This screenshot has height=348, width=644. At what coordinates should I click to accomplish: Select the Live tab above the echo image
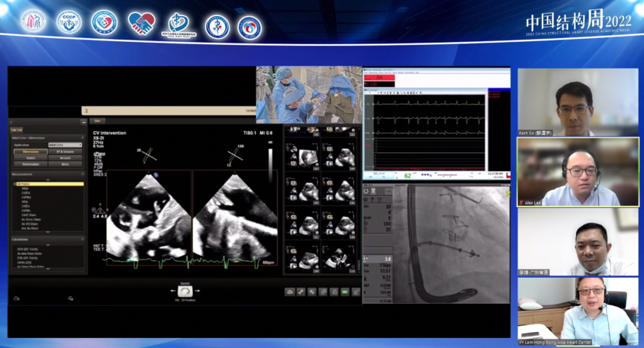(97, 121)
